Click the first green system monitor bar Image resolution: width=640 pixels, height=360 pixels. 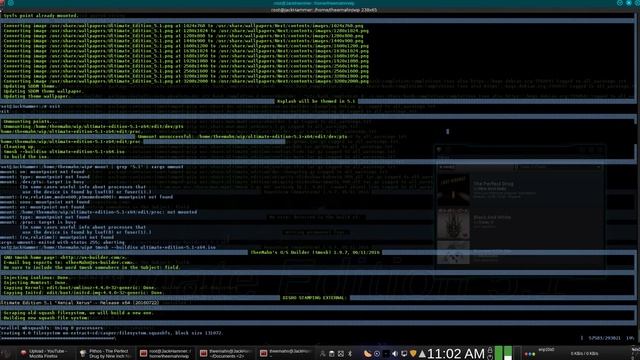point(498,353)
